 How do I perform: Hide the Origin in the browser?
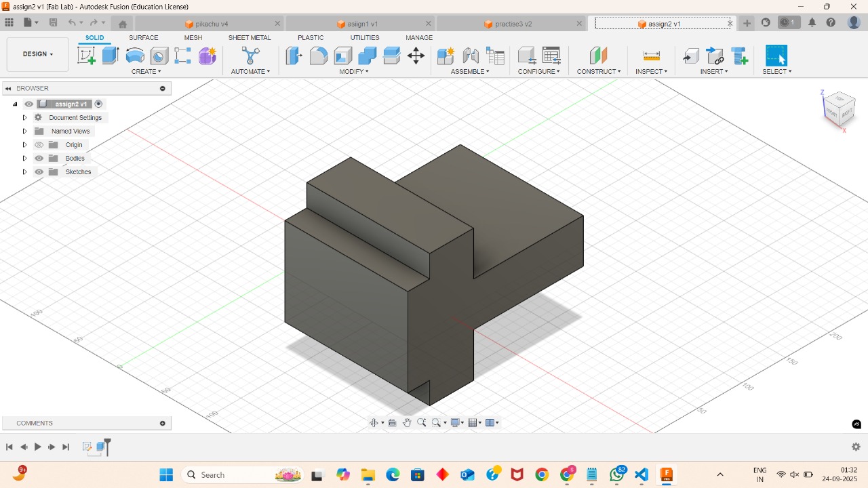(39, 144)
